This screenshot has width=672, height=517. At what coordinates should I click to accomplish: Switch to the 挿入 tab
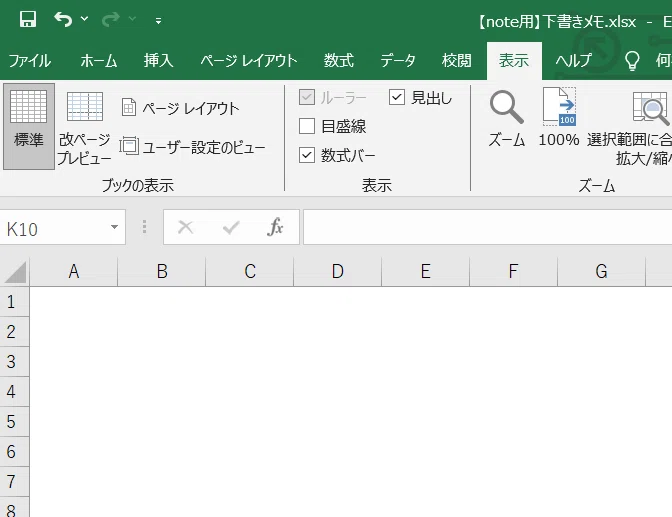coord(159,60)
